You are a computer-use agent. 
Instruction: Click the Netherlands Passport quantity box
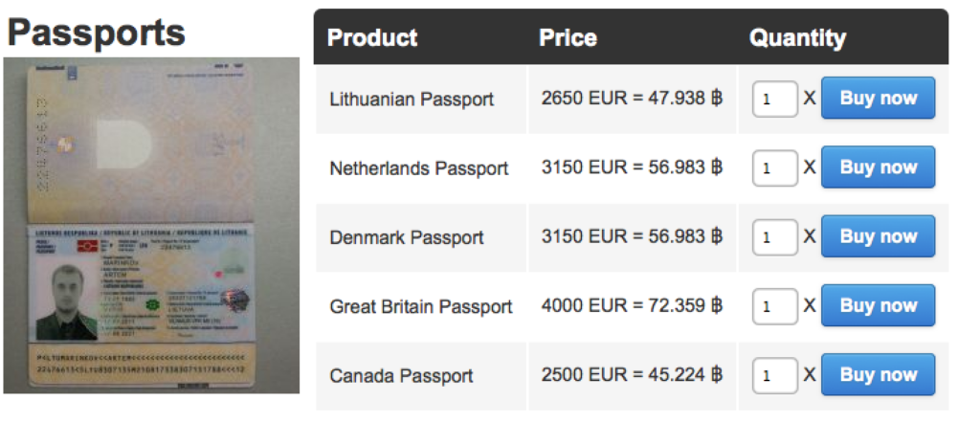point(774,167)
